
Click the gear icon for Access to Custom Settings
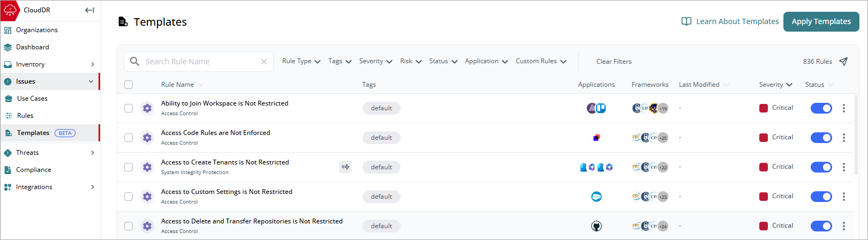(x=147, y=197)
